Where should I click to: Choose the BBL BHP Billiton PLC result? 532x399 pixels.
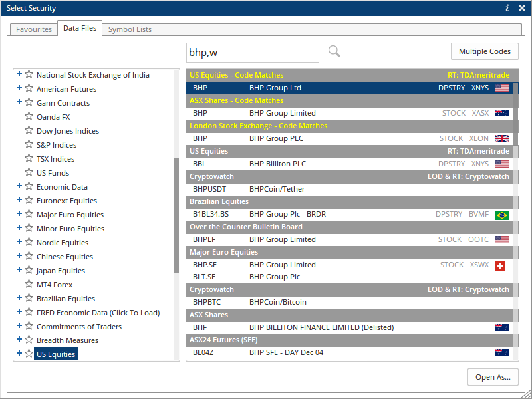pos(350,164)
